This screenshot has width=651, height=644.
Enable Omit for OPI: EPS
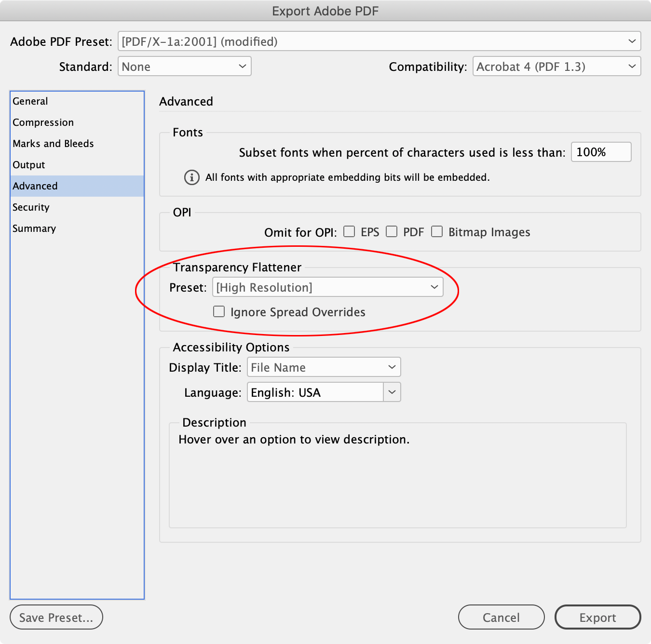(x=349, y=231)
